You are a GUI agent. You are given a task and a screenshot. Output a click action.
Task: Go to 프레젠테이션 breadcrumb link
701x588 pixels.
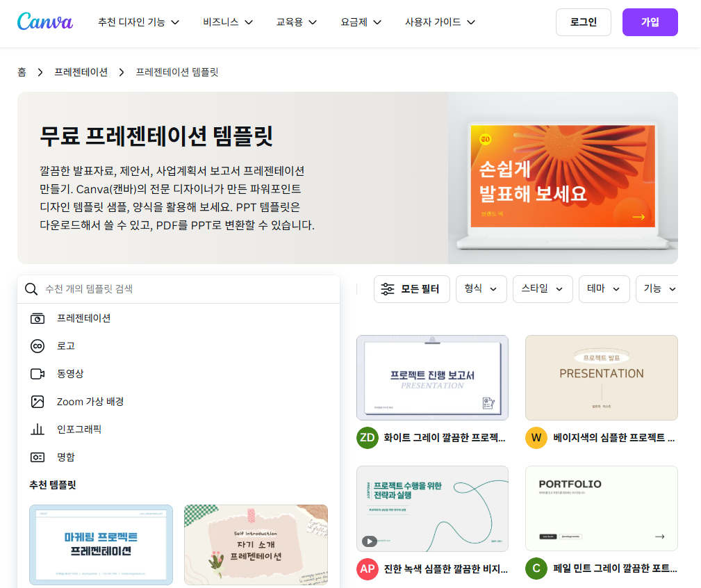pos(81,72)
